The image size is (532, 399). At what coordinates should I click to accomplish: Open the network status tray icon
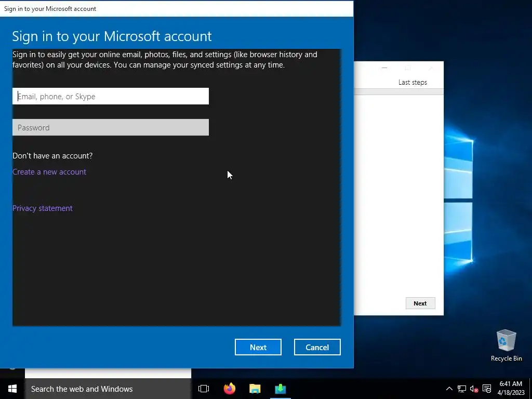pyautogui.click(x=461, y=389)
